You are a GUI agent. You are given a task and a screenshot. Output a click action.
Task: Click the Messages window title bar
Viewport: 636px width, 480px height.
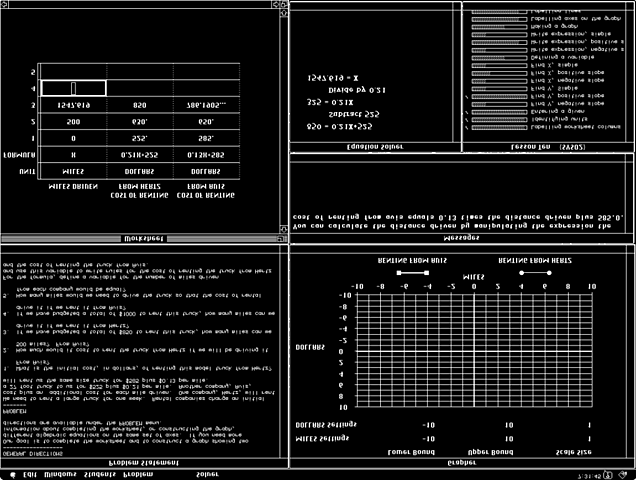462,238
